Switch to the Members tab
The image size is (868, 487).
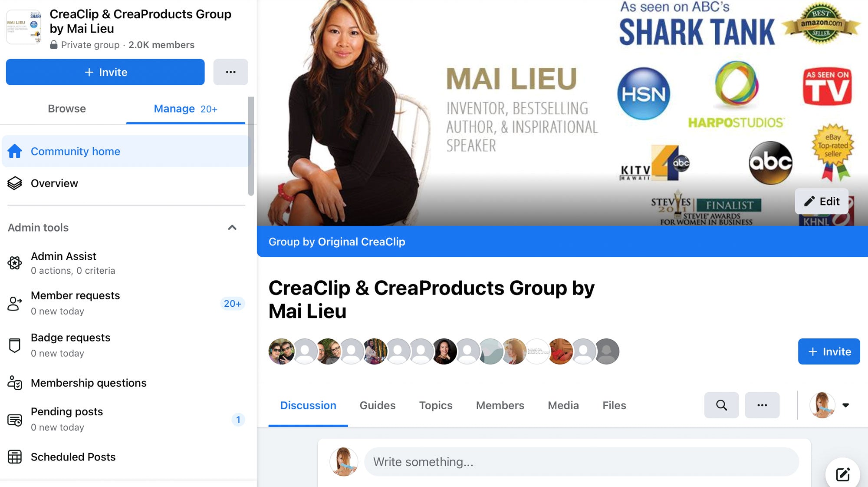coord(500,405)
